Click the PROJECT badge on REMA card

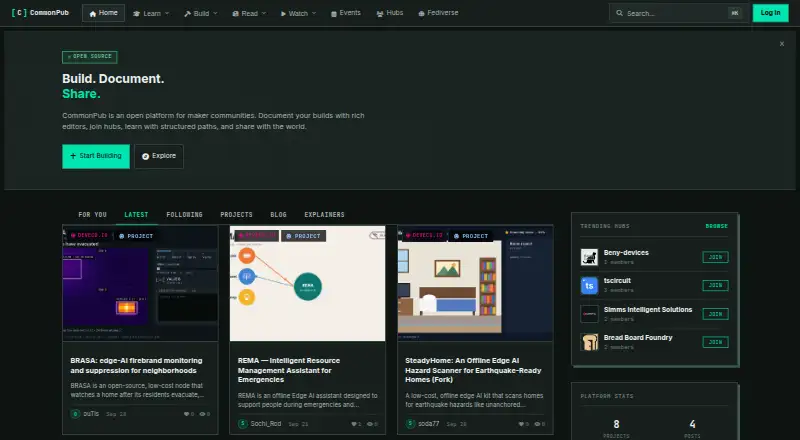pos(303,236)
